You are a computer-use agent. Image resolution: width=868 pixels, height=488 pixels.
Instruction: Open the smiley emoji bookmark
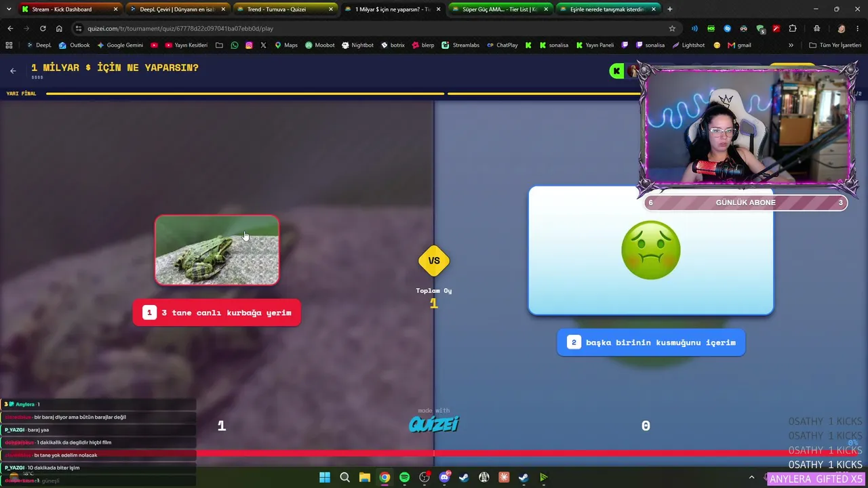[x=717, y=45]
